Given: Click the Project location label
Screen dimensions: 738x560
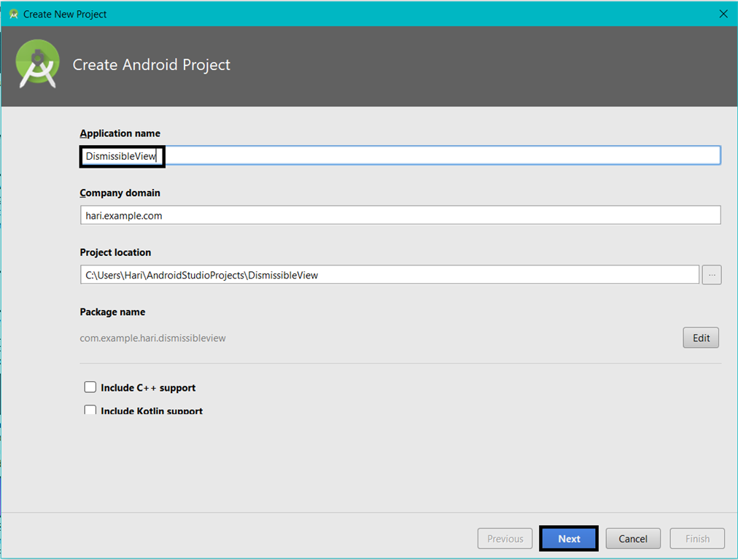Looking at the screenshot, I should tap(115, 252).
